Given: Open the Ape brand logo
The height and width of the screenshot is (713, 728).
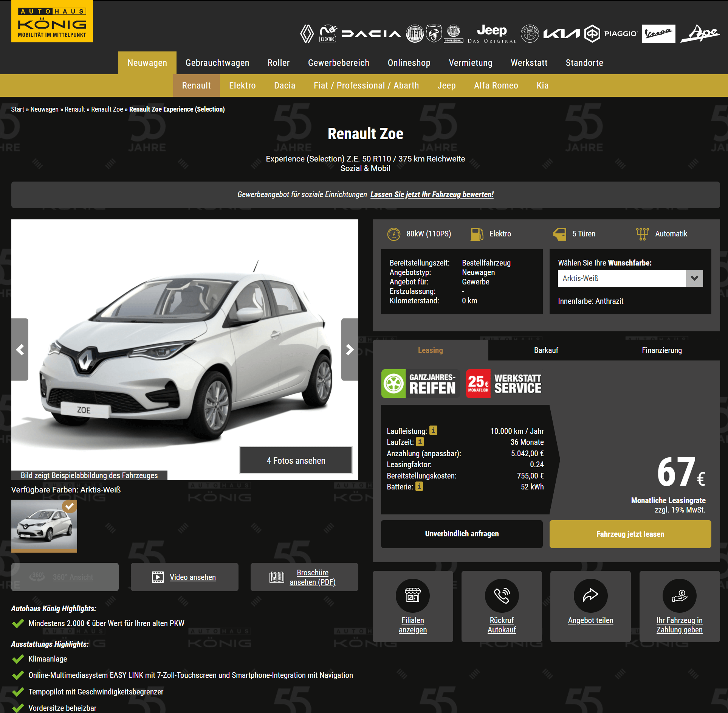Looking at the screenshot, I should coord(700,34).
